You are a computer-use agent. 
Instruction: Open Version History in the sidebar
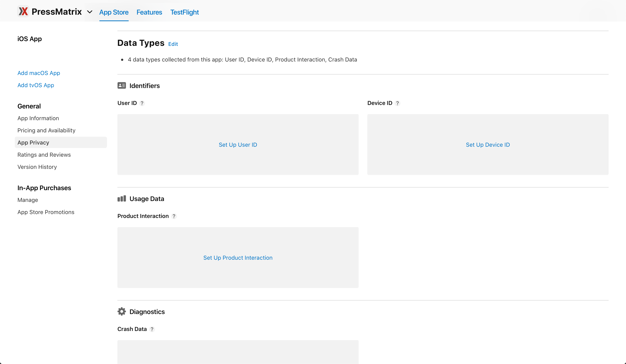pyautogui.click(x=37, y=167)
